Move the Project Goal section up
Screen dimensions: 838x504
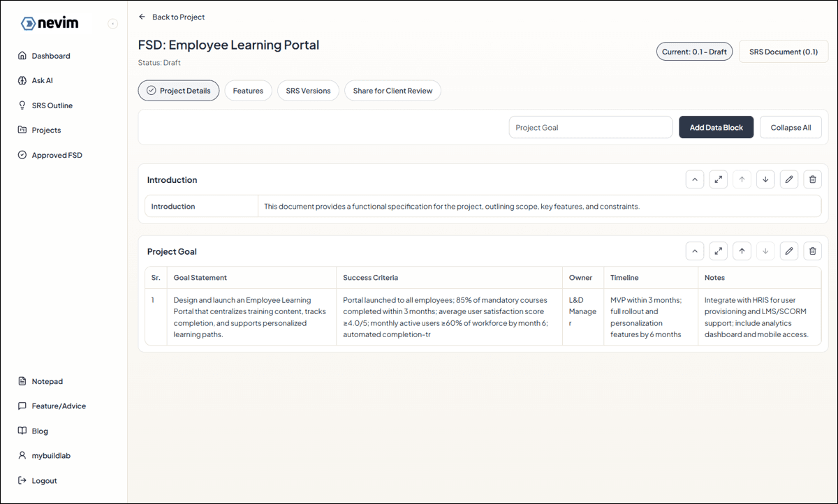click(x=742, y=251)
